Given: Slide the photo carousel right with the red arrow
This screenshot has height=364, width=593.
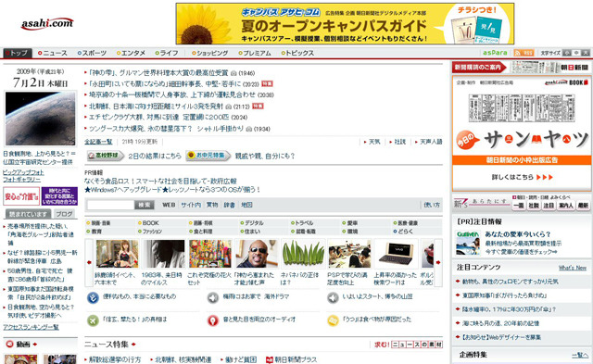Looking at the screenshot, I should tap(438, 262).
